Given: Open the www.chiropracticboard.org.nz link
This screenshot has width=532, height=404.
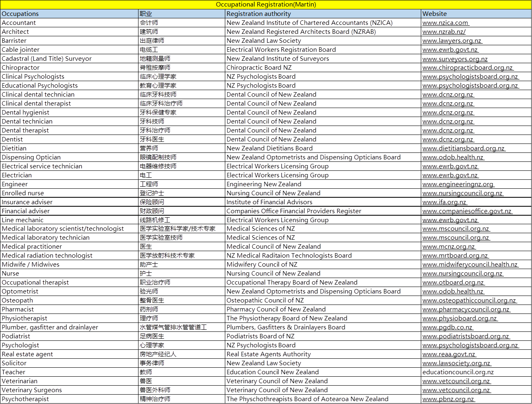Looking at the screenshot, I should [468, 68].
